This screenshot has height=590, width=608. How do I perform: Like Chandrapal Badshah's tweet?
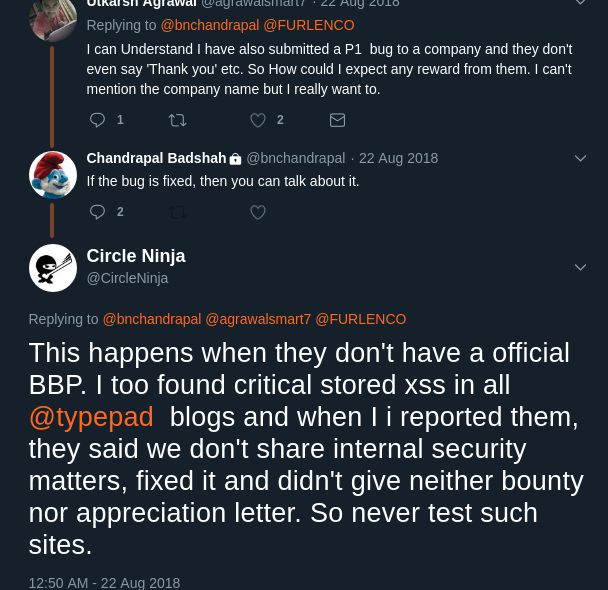[x=258, y=212]
